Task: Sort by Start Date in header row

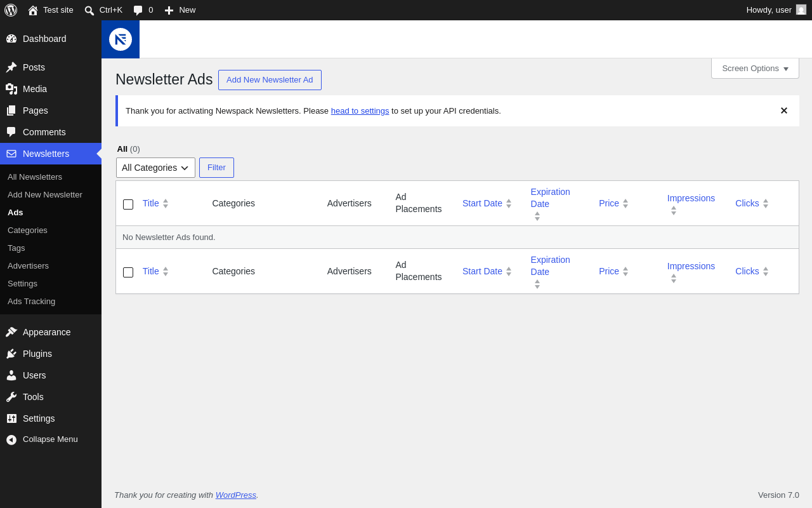Action: [x=487, y=203]
